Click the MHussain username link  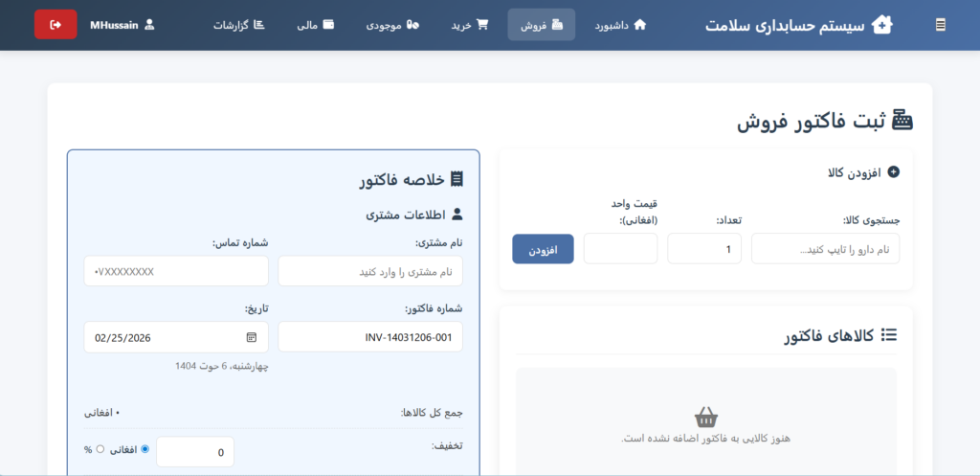[x=114, y=25]
